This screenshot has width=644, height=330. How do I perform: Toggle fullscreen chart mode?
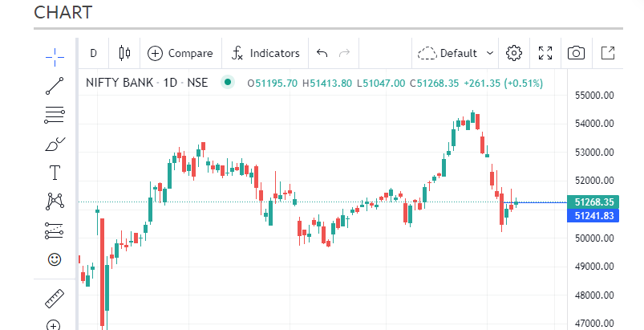(545, 54)
